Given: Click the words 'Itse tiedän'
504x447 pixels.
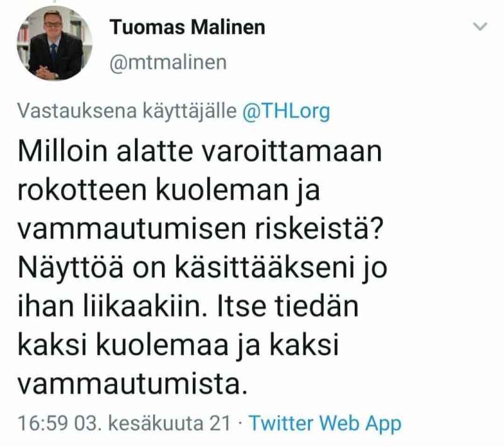Looking at the screenshot, I should [288, 306].
